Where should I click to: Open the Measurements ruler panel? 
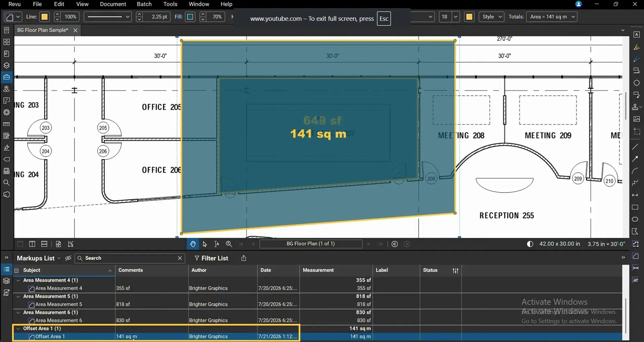6,124
